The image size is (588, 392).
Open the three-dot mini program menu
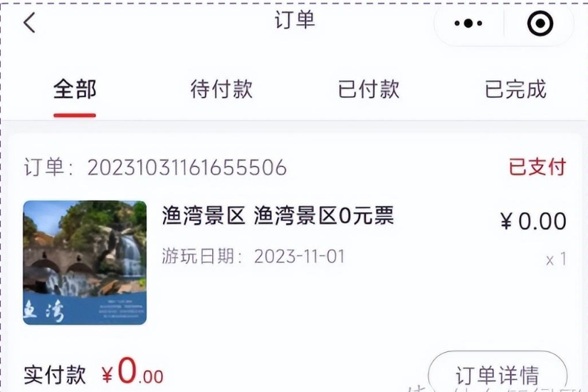coord(468,24)
